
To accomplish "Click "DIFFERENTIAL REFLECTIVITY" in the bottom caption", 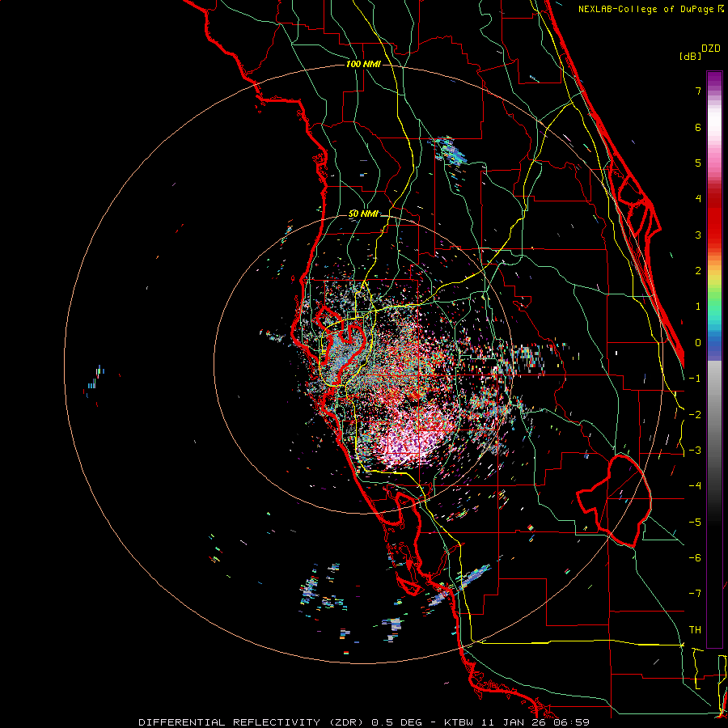I will [x=230, y=722].
